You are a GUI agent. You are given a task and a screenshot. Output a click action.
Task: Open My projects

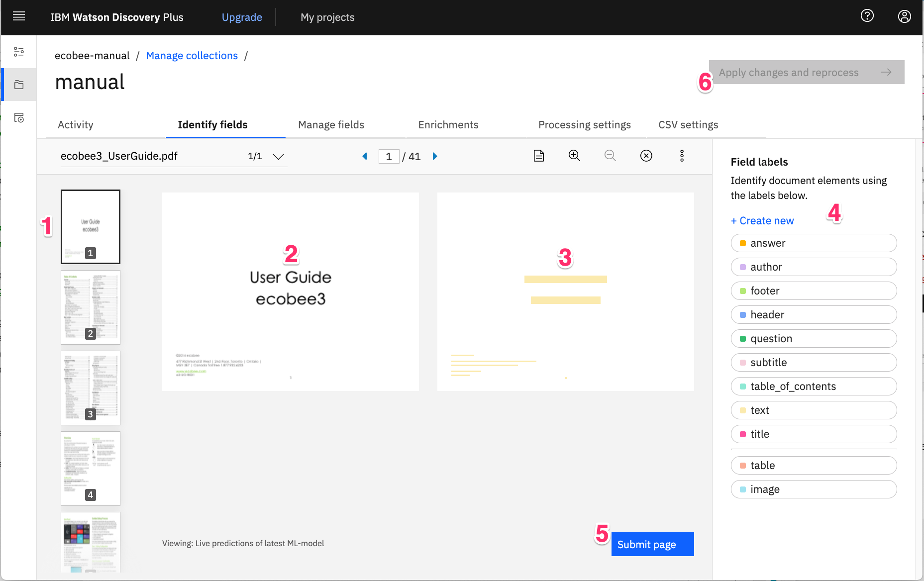tap(327, 17)
